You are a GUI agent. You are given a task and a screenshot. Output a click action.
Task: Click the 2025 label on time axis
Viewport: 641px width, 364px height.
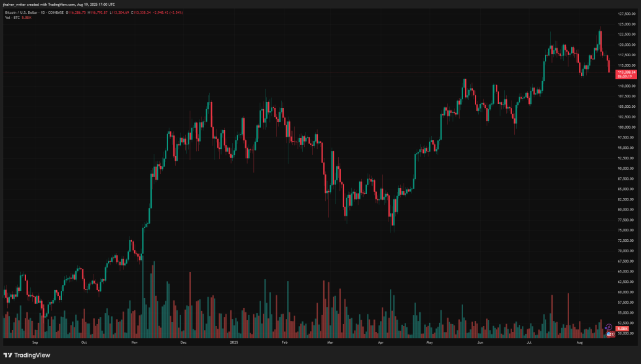(x=234, y=342)
